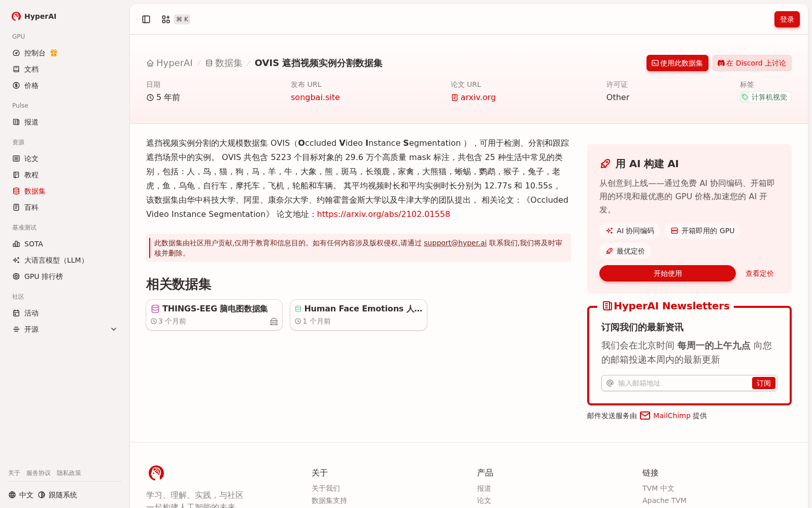Click 开箱即用的 GPU chip
The width and height of the screenshot is (812, 508).
click(x=702, y=231)
